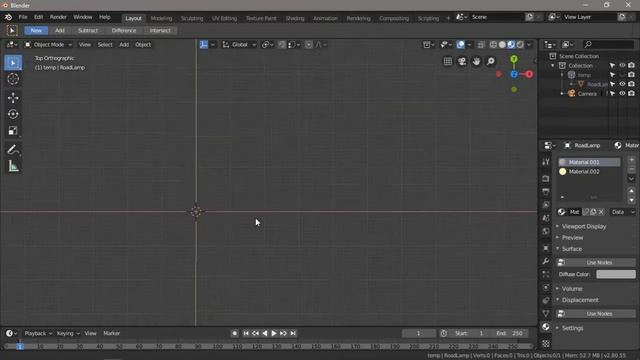Open the Object Mode dropdown
The image size is (640, 360).
(x=48, y=44)
